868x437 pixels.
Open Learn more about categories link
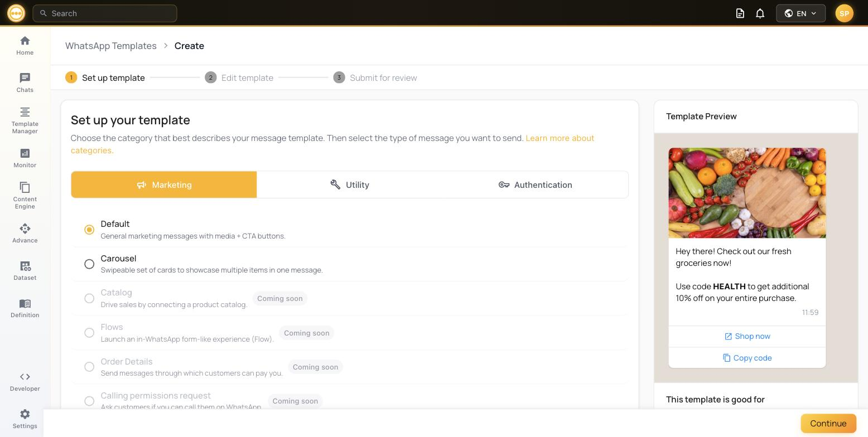(560, 138)
